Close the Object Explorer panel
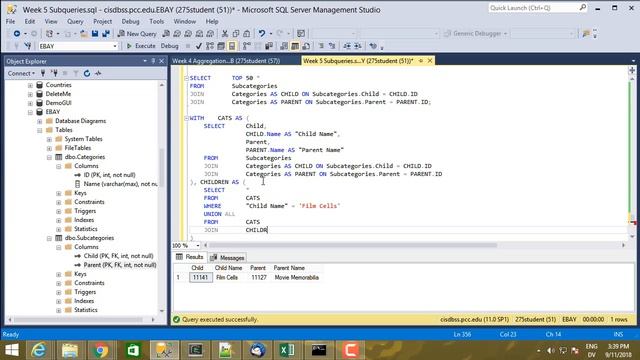This screenshot has height=360, width=640. point(162,61)
